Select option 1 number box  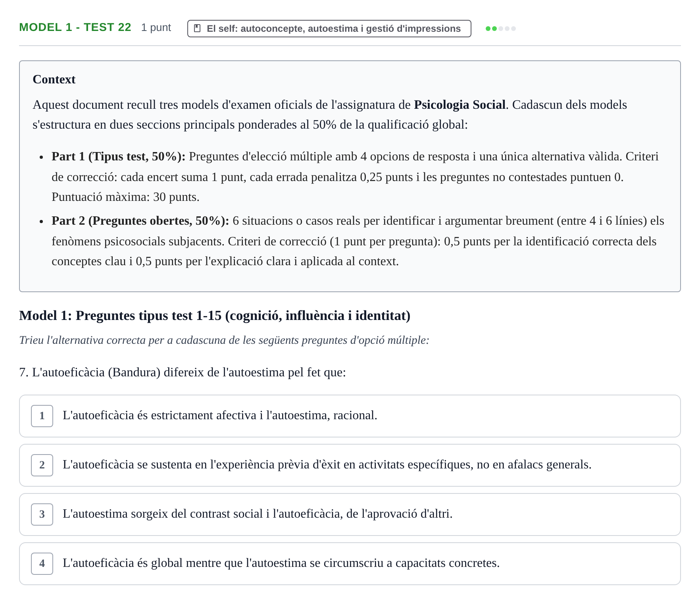(x=42, y=416)
